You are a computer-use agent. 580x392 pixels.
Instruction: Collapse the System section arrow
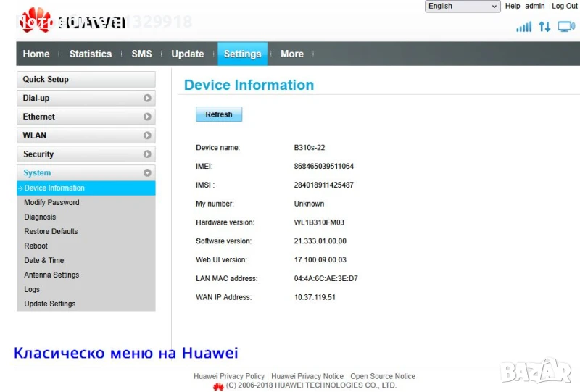point(147,173)
